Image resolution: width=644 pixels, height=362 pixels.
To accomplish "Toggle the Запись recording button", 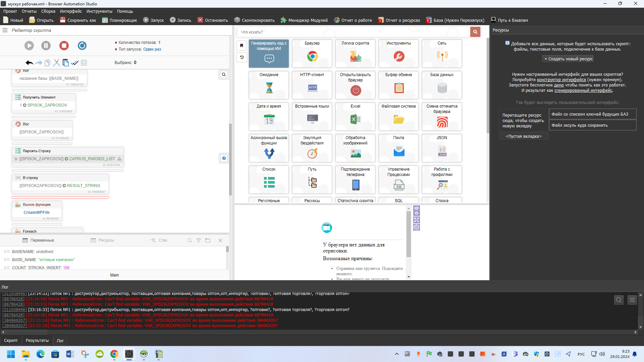I will (x=180, y=20).
